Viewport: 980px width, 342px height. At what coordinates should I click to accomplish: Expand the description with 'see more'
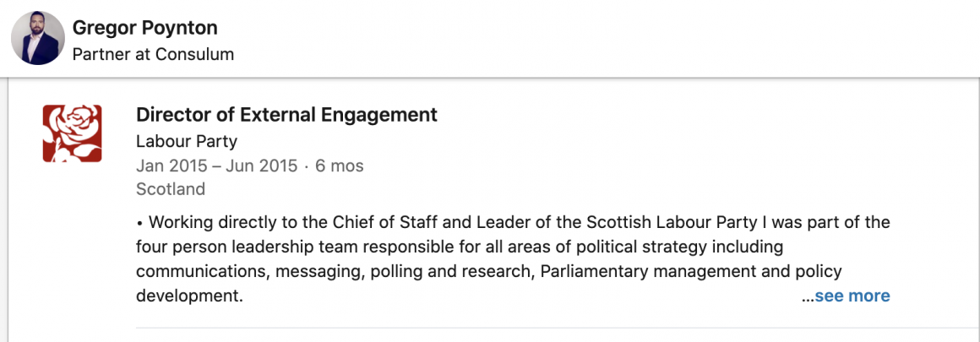[852, 296]
